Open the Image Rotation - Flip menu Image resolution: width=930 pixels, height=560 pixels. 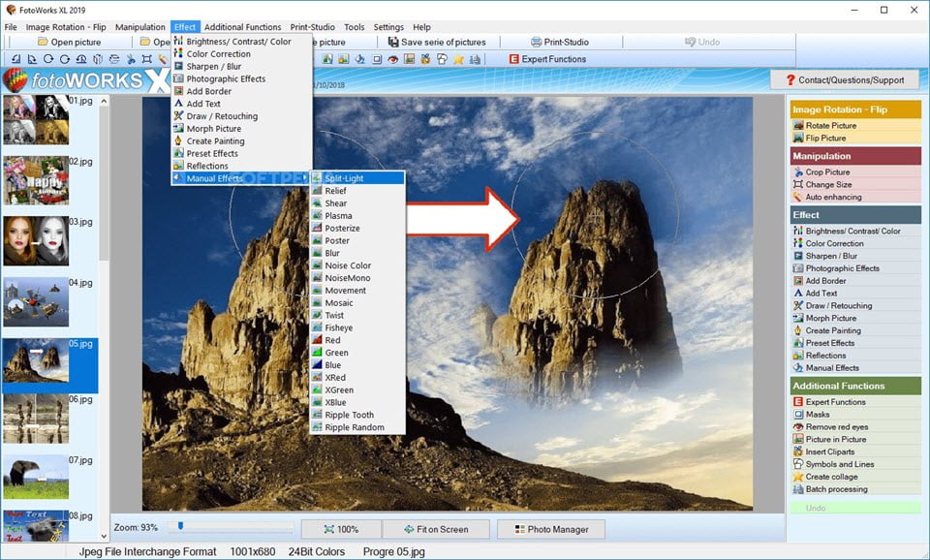(66, 27)
